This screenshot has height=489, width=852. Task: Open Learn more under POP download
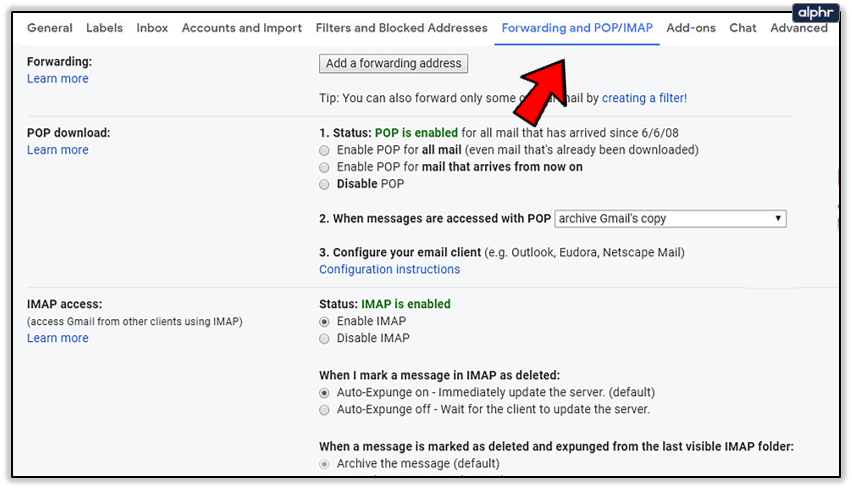click(x=58, y=150)
